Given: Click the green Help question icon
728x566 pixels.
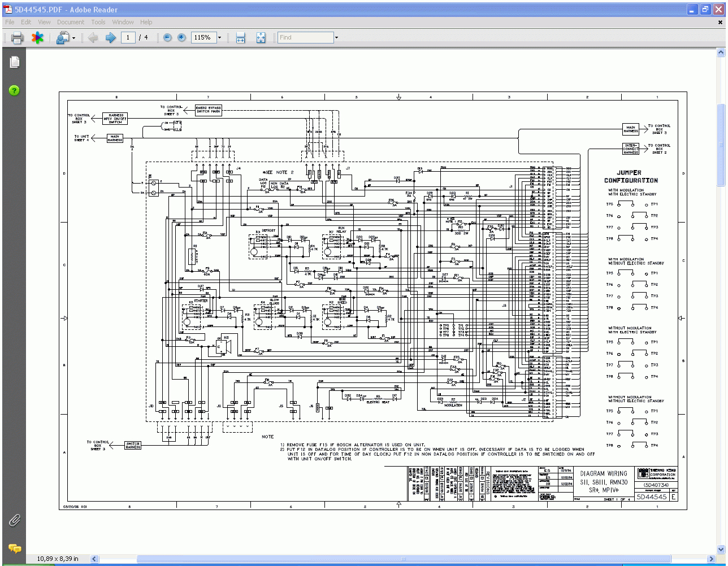Looking at the screenshot, I should click(15, 90).
